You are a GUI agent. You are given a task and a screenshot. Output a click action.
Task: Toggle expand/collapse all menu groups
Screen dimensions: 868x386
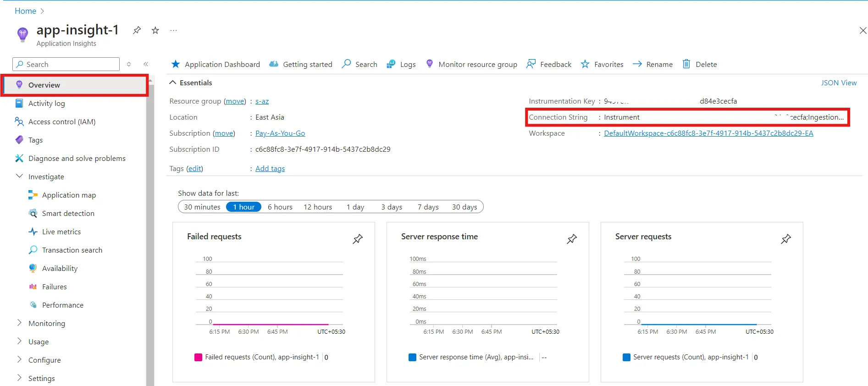pyautogui.click(x=129, y=64)
